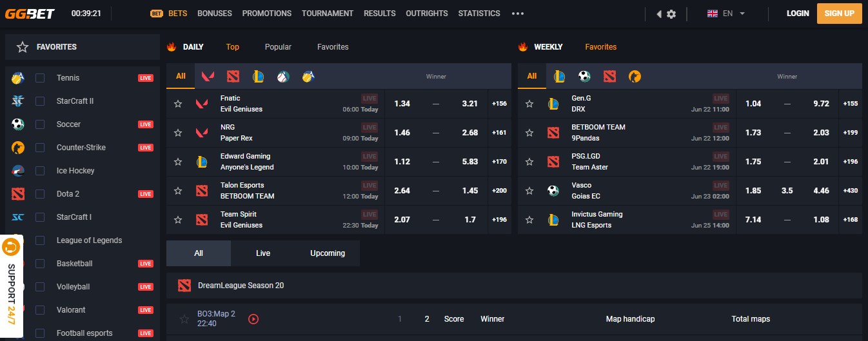Check the Dota 2 checkbox
Image resolution: width=868 pixels, height=341 pixels.
[40, 194]
